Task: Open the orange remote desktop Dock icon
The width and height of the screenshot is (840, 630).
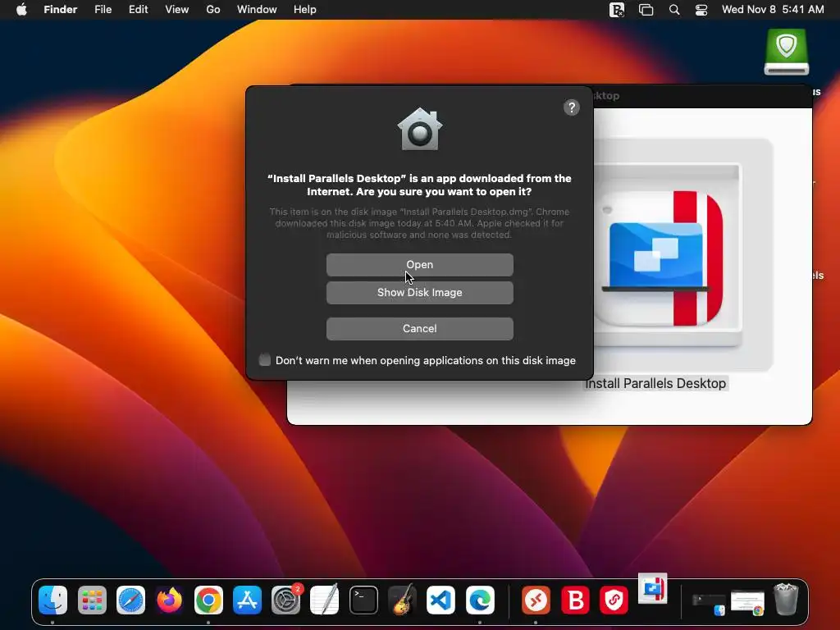Action: pos(536,600)
